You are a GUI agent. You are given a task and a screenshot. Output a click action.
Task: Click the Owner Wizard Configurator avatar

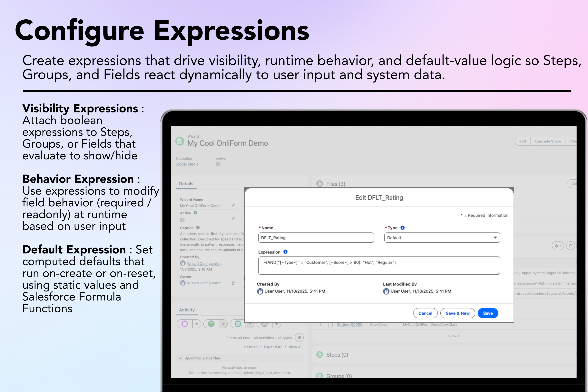point(183,283)
